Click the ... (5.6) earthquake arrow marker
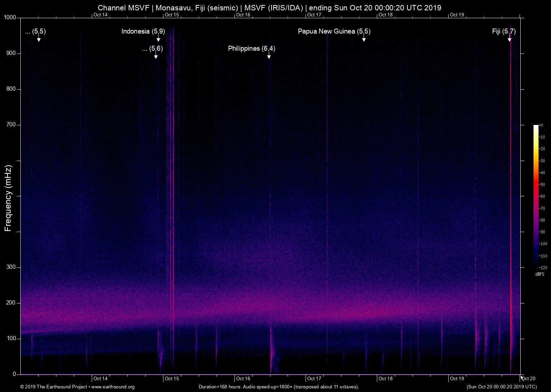The width and height of the screenshot is (551, 392). tap(156, 56)
